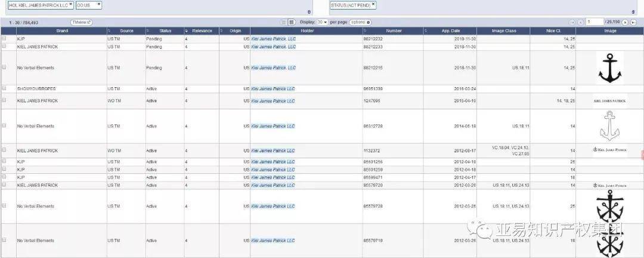Viewport: 644px width, 258px height.
Task: Sort by App. Date column arrow icon
Action: (426, 31)
